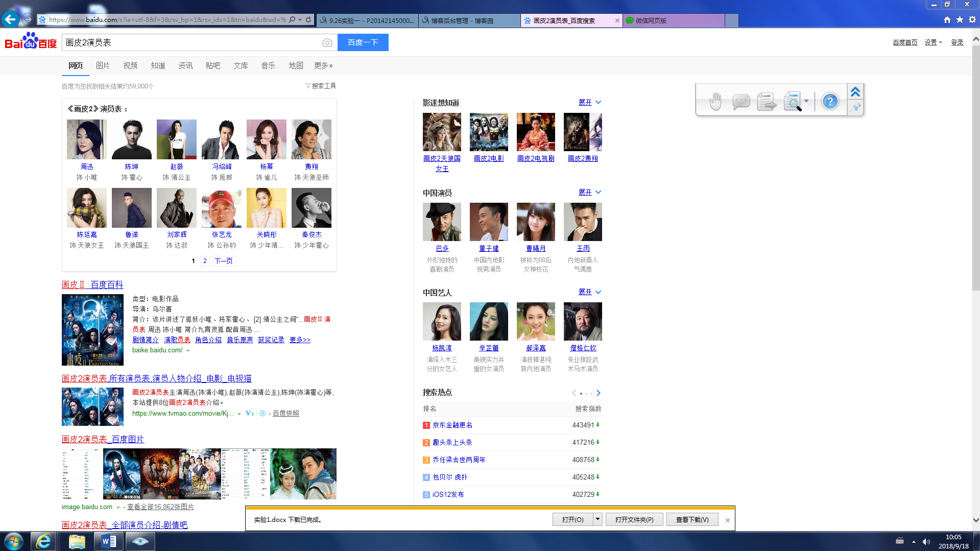Click 打开文件夹 in download bar
The height and width of the screenshot is (551, 980).
(x=634, y=519)
